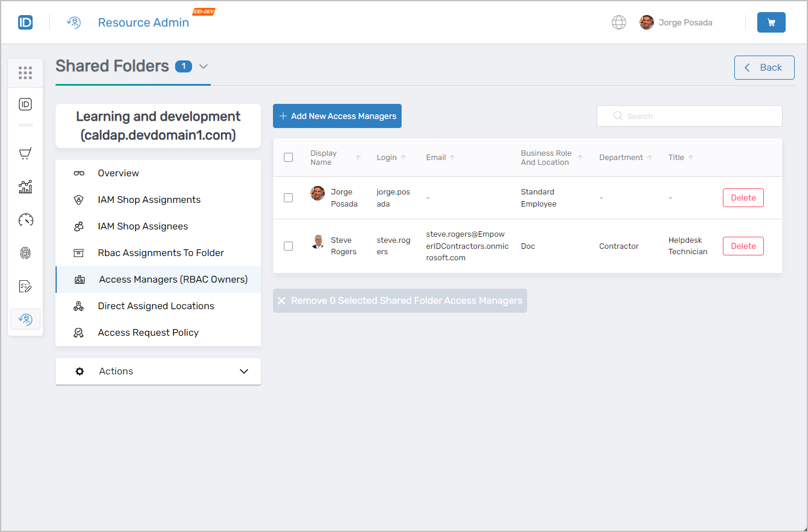Image resolution: width=808 pixels, height=532 pixels.
Task: Open the blue shopping cart in the top right
Action: pyautogui.click(x=771, y=22)
